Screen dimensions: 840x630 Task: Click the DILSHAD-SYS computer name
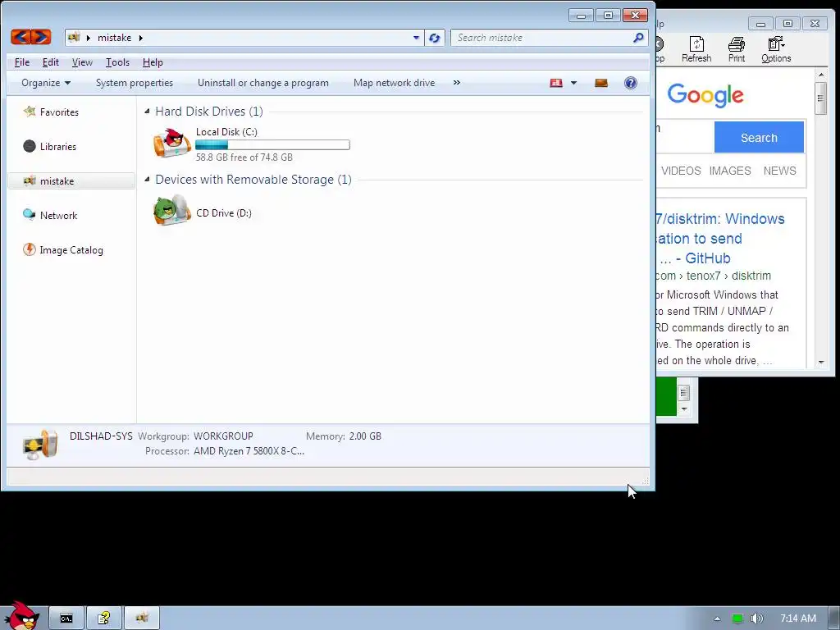click(101, 436)
